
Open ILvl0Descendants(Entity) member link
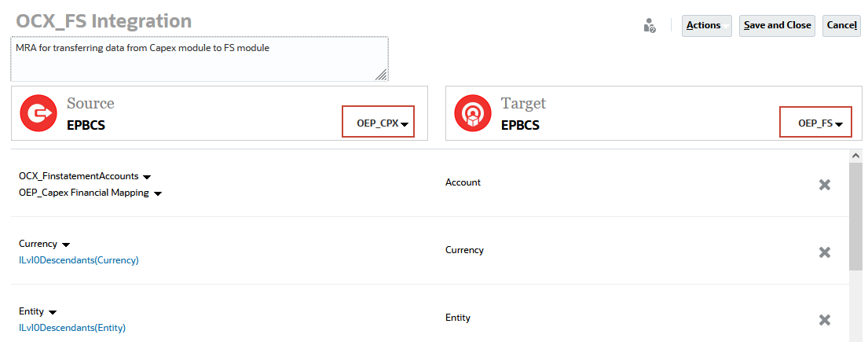pyautogui.click(x=72, y=328)
